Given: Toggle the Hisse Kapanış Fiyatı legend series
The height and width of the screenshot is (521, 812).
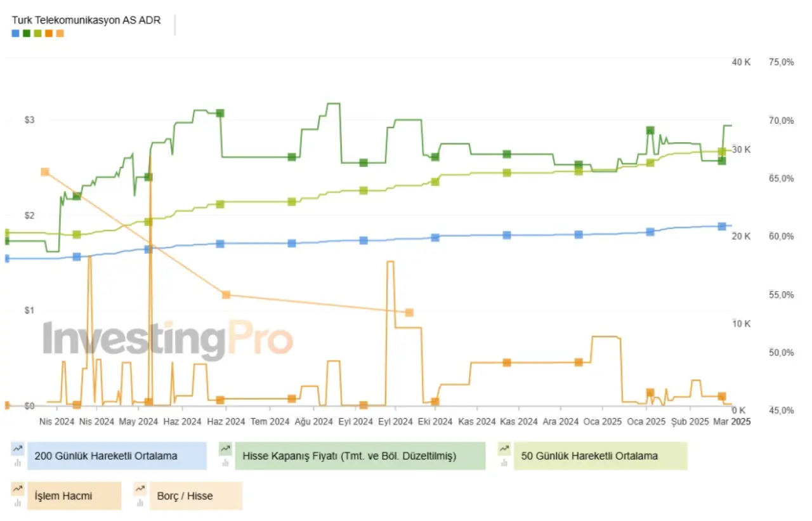Looking at the screenshot, I should 360,456.
